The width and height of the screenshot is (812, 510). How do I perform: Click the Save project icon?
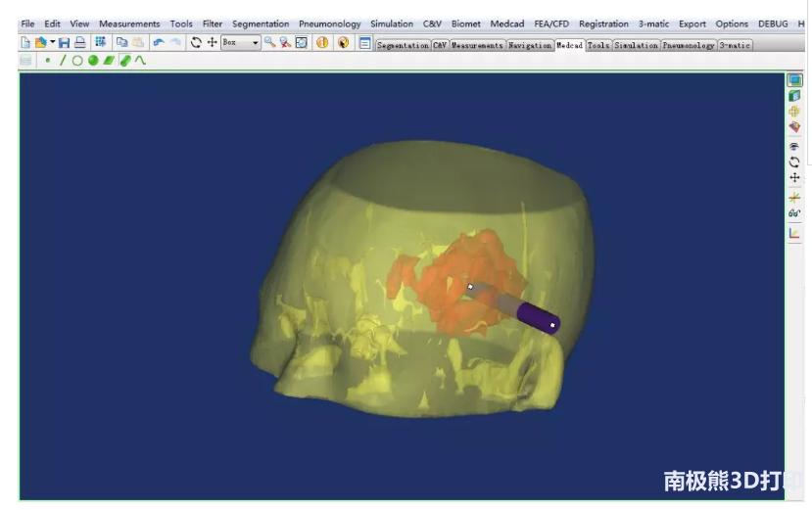64,43
